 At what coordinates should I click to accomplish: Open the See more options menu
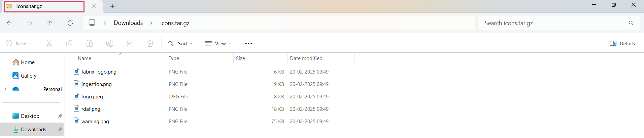click(248, 43)
